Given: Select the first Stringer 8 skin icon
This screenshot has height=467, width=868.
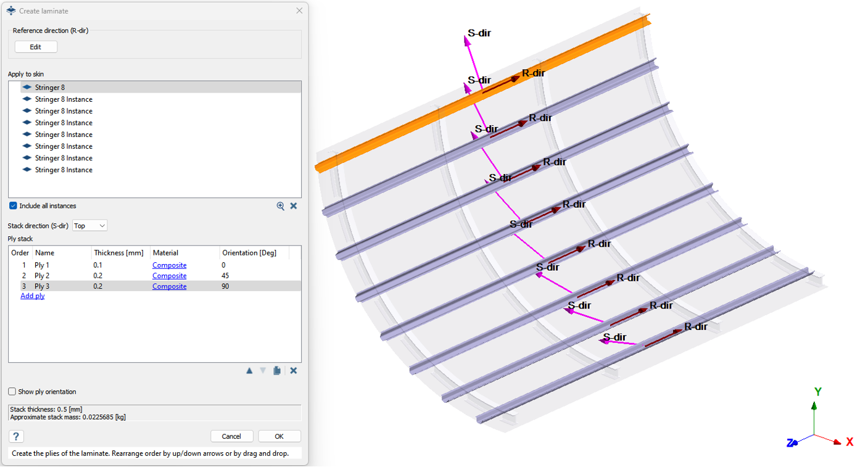Looking at the screenshot, I should click(27, 88).
